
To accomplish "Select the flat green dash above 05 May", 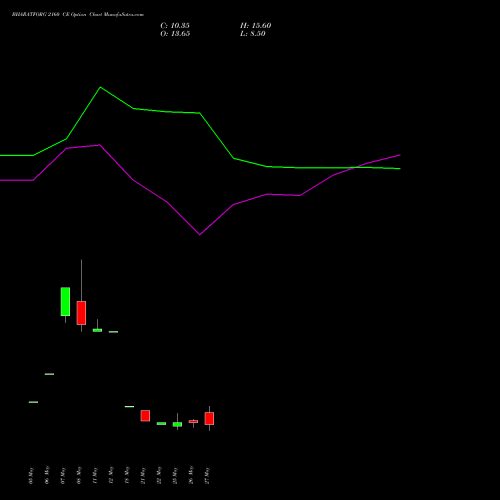I will click(x=33, y=402).
